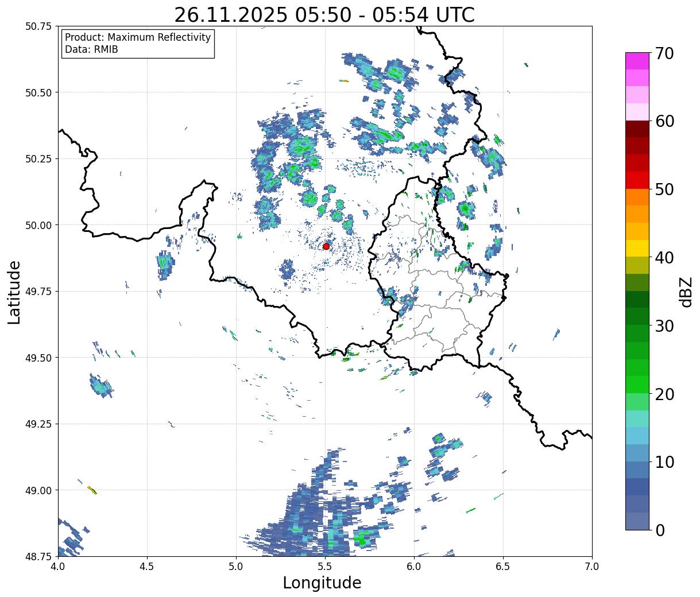The height and width of the screenshot is (597, 700).
Task: Pick the bright magenta swatch atop the colorbar
Action: [637, 61]
